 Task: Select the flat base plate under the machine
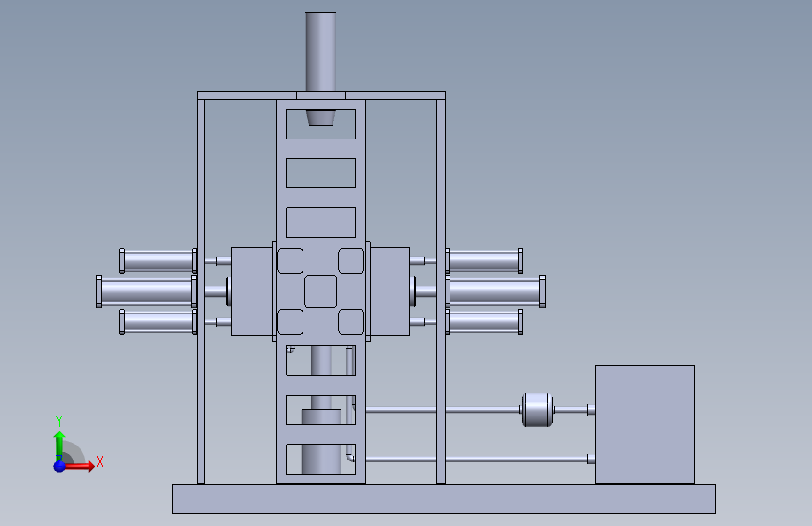444,499
